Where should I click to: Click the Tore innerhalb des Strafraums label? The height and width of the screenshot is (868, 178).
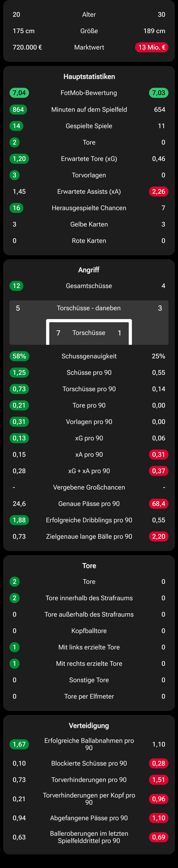click(x=89, y=598)
